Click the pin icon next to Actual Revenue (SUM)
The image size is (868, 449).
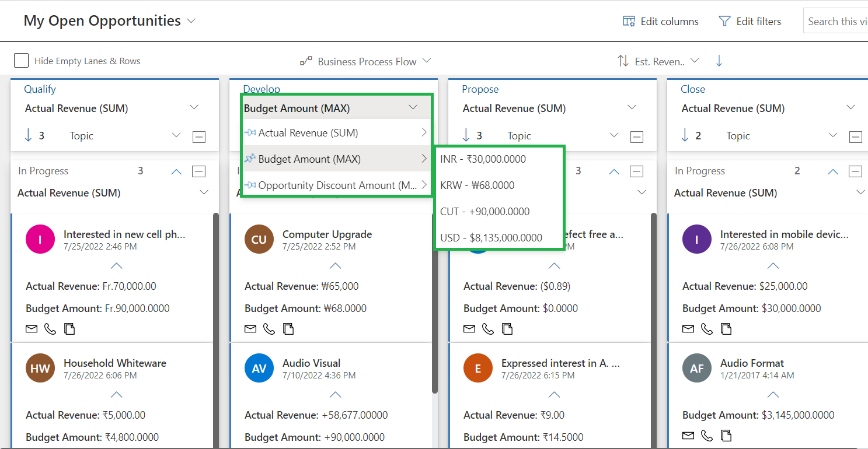click(250, 133)
